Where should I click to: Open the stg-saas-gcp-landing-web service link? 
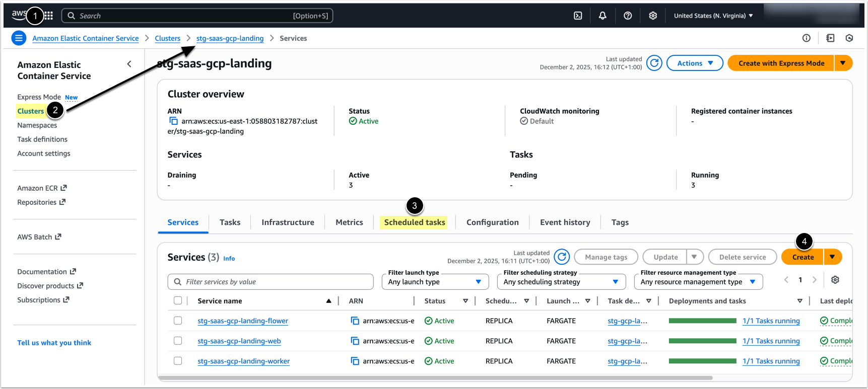[x=239, y=341]
